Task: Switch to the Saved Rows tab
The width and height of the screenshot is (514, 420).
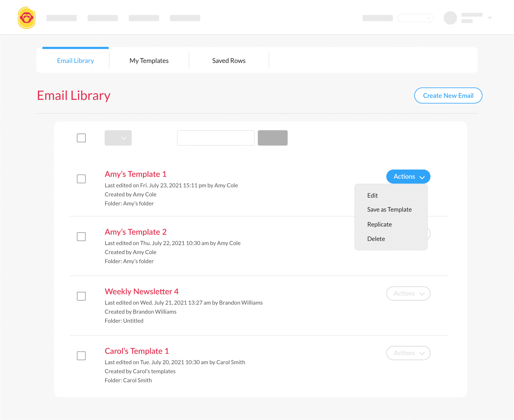Action: (229, 60)
